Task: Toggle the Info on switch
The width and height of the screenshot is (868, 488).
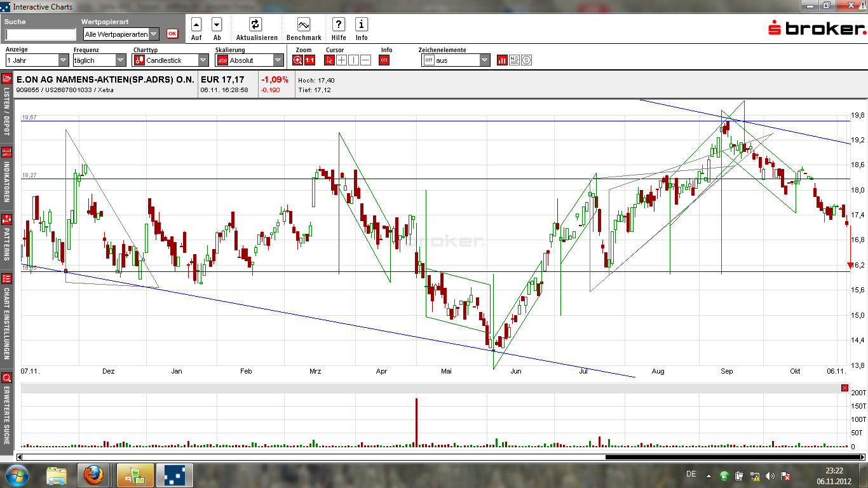Action: (x=384, y=60)
